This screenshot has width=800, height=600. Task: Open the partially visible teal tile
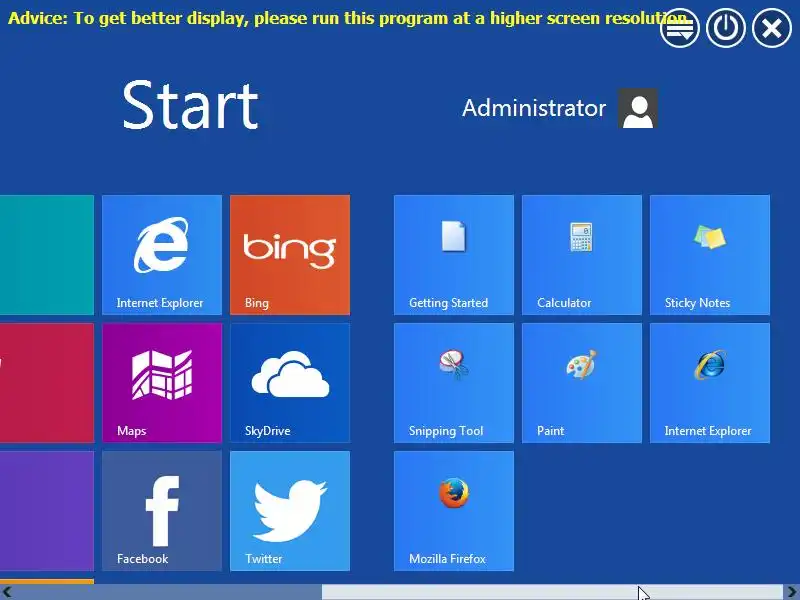[47, 255]
